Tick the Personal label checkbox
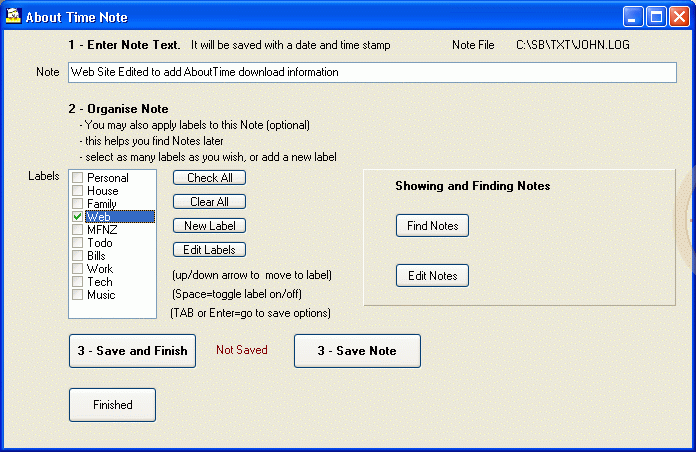The width and height of the screenshot is (696, 452). click(78, 178)
